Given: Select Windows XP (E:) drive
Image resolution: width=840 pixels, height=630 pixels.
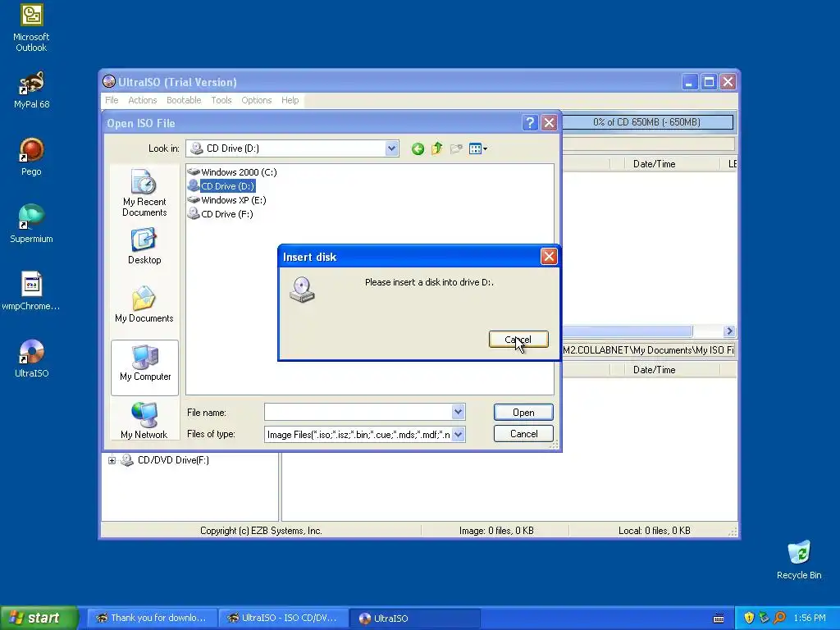Looking at the screenshot, I should coord(226,200).
